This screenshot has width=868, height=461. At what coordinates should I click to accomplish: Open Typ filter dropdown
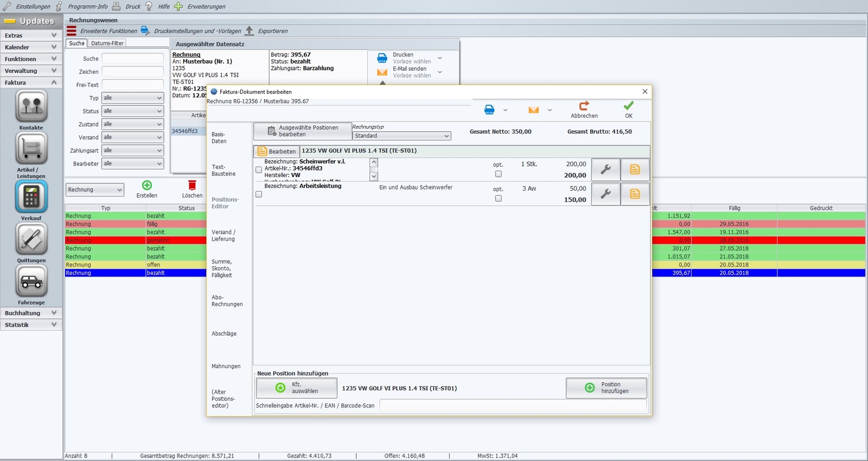[x=132, y=98]
